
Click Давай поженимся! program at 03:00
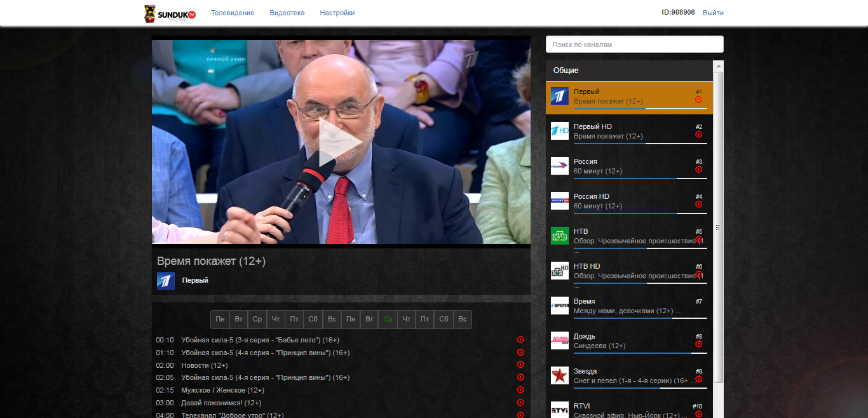[x=221, y=403]
